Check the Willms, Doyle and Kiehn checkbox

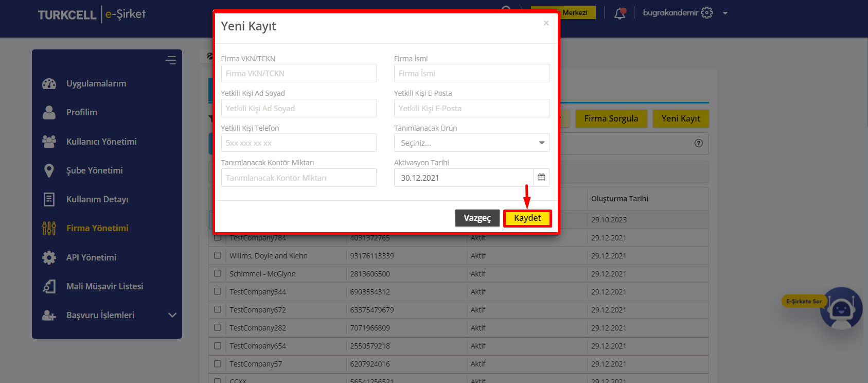point(218,255)
